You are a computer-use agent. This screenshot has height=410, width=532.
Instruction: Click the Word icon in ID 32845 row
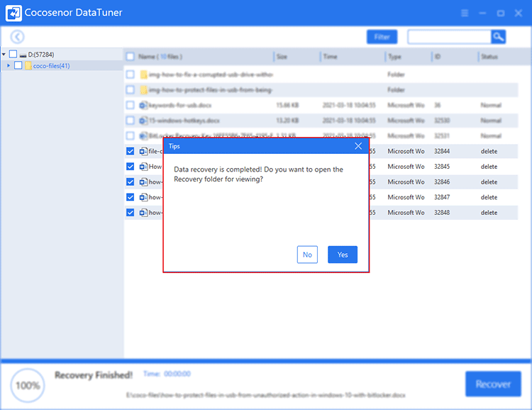coord(143,166)
